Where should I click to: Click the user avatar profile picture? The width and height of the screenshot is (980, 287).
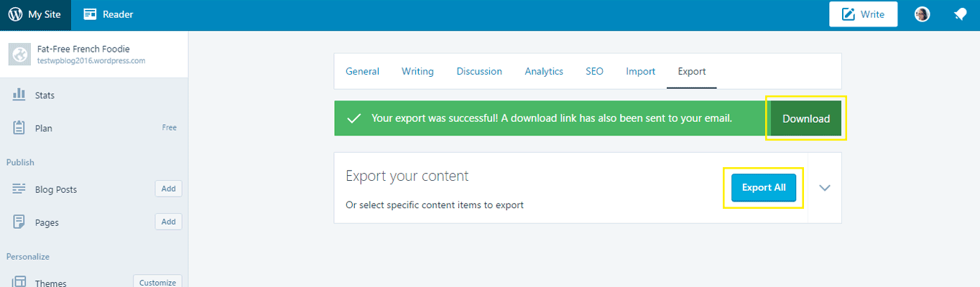(923, 14)
